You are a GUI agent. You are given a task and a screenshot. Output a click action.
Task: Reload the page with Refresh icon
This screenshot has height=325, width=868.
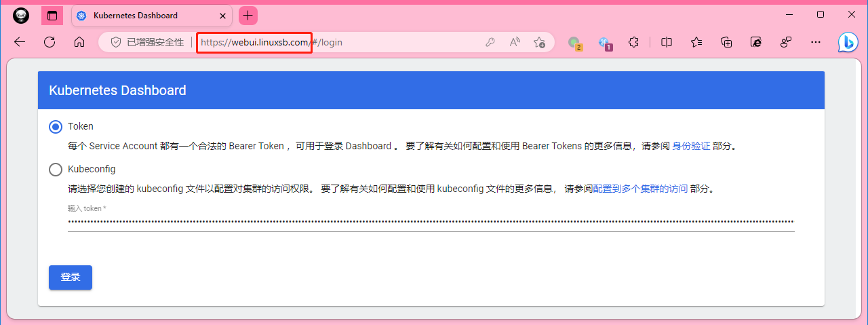(x=50, y=42)
